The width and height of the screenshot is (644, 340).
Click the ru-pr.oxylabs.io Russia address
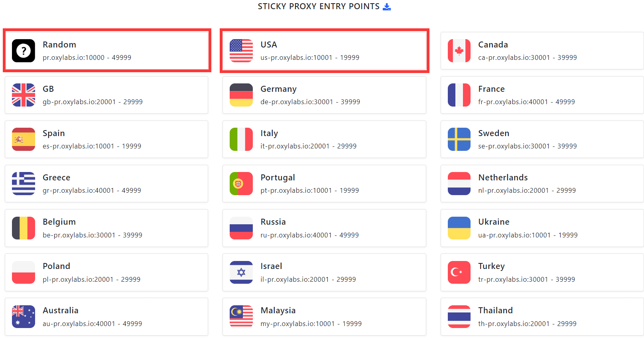click(x=309, y=235)
